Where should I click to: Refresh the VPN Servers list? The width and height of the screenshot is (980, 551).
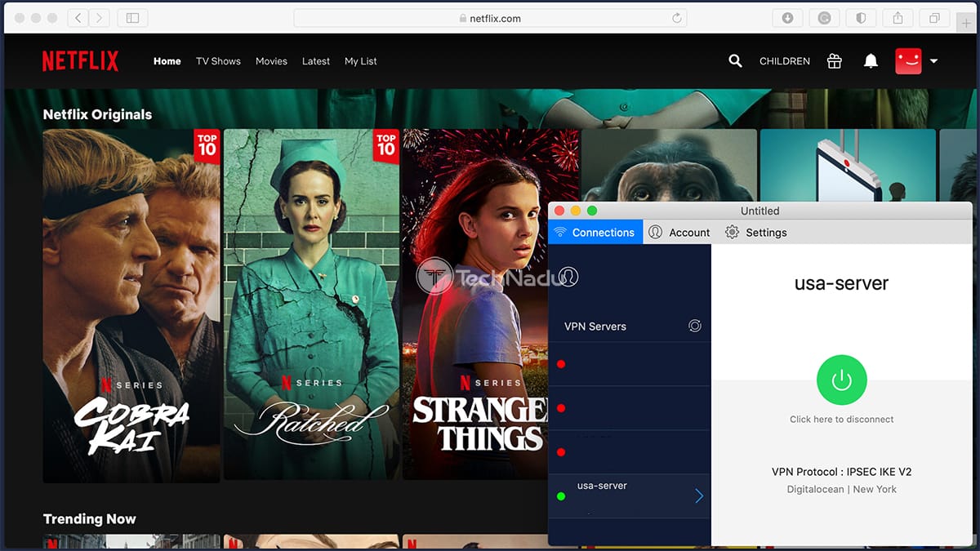[x=695, y=326]
